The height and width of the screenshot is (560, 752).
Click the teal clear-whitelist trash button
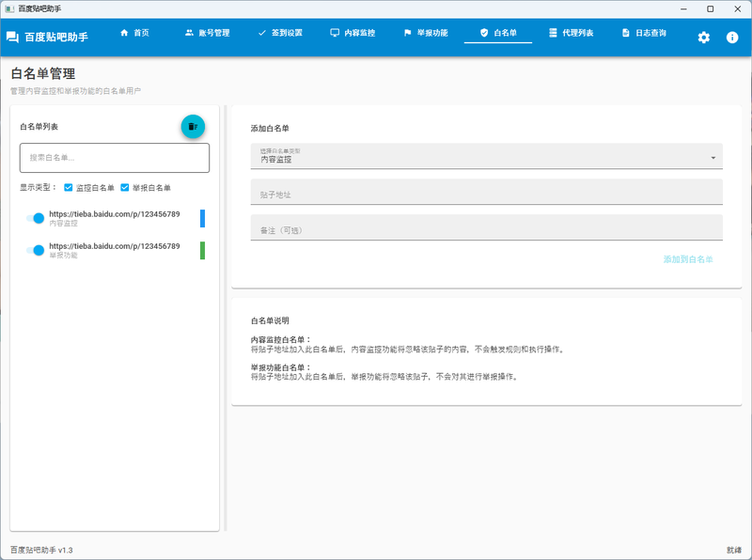coord(193,127)
